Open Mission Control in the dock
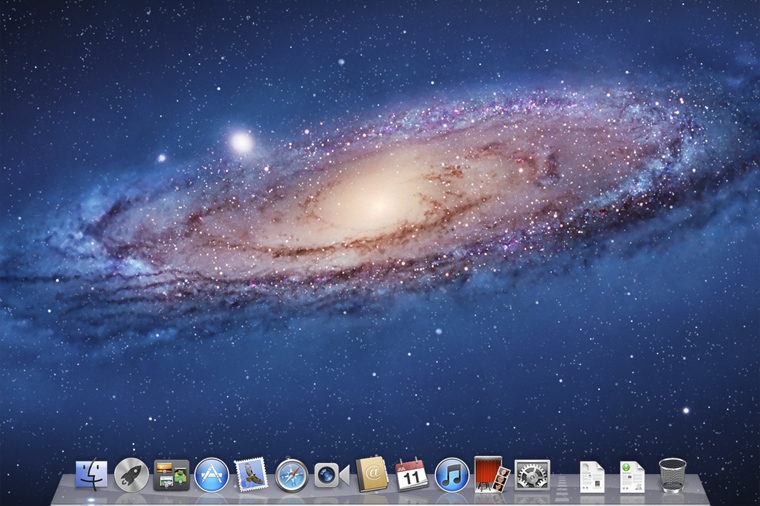Viewport: 760px width, 506px height. (x=172, y=475)
